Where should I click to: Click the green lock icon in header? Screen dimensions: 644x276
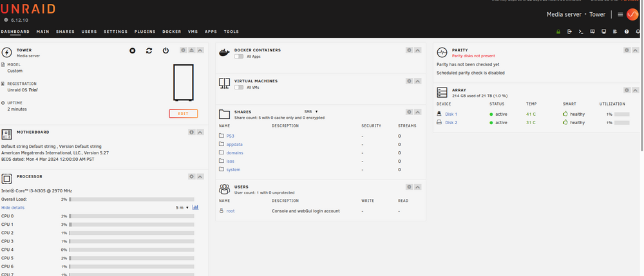click(x=558, y=32)
